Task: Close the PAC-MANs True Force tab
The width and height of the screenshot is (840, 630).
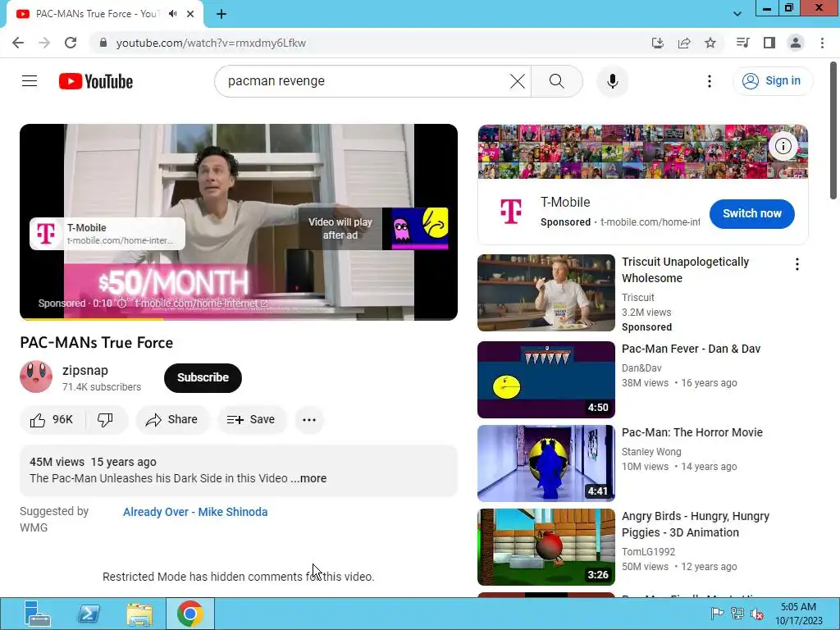Action: [x=190, y=14]
